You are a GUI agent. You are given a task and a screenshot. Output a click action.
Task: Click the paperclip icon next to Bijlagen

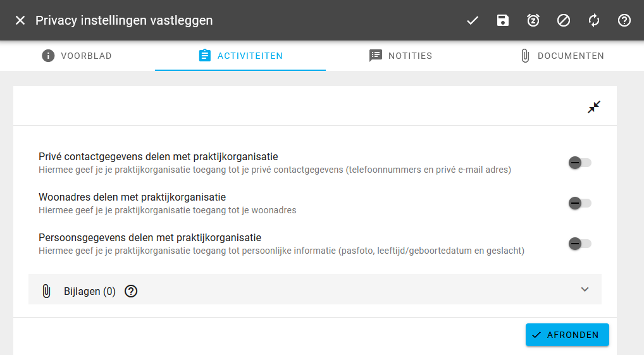click(46, 291)
